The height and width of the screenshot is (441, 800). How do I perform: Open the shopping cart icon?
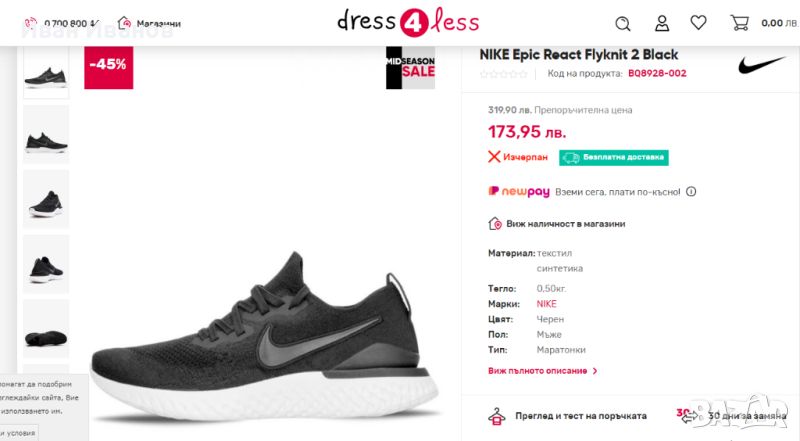[x=740, y=23]
